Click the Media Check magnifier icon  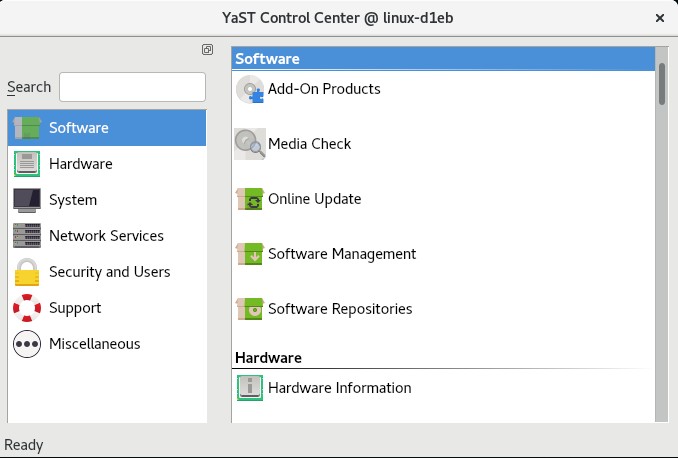coord(249,144)
